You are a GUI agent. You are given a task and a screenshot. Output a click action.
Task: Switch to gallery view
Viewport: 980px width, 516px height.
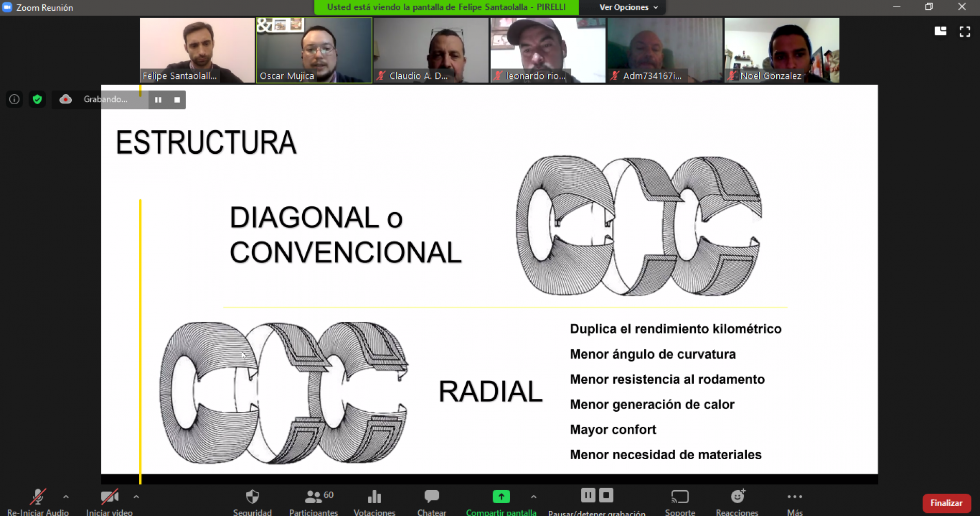pos(940,31)
